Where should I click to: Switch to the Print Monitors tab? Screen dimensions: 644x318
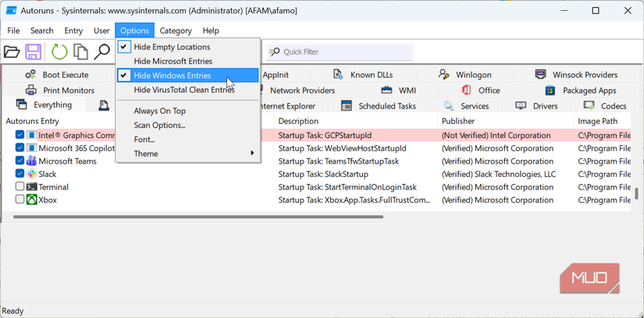click(x=60, y=90)
